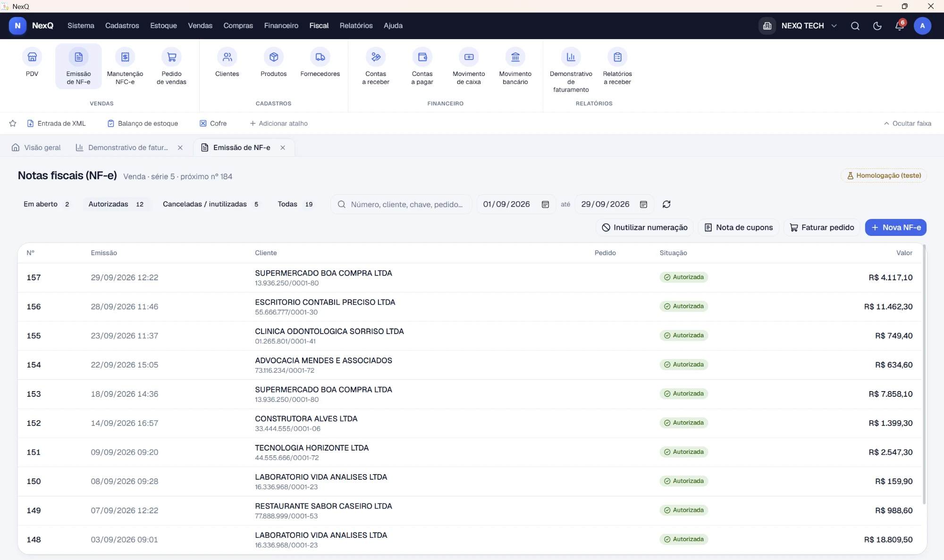
Task: Close Demonstrativo de faturamento tab
Action: tap(180, 148)
